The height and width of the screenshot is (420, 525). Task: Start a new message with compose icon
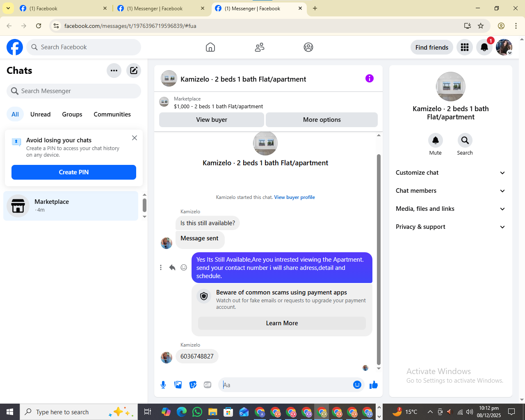coord(134,71)
